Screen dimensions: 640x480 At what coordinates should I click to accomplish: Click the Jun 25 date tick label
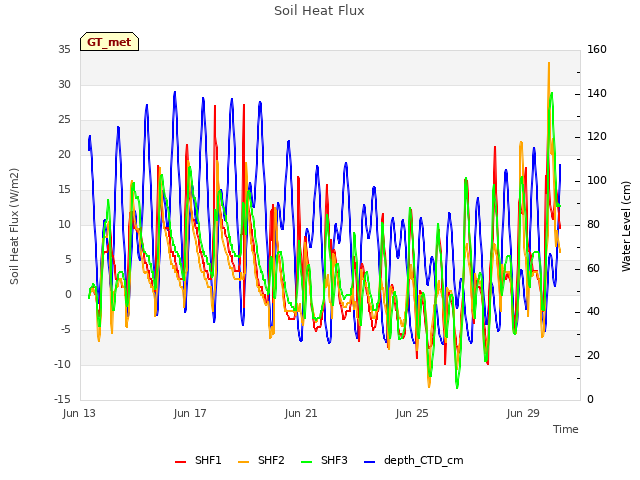click(x=412, y=413)
